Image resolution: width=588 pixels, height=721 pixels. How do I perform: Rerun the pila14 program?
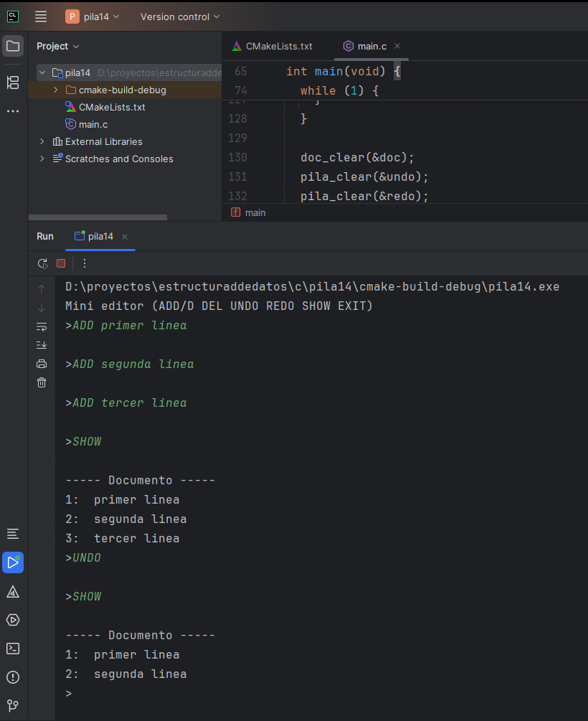[42, 263]
